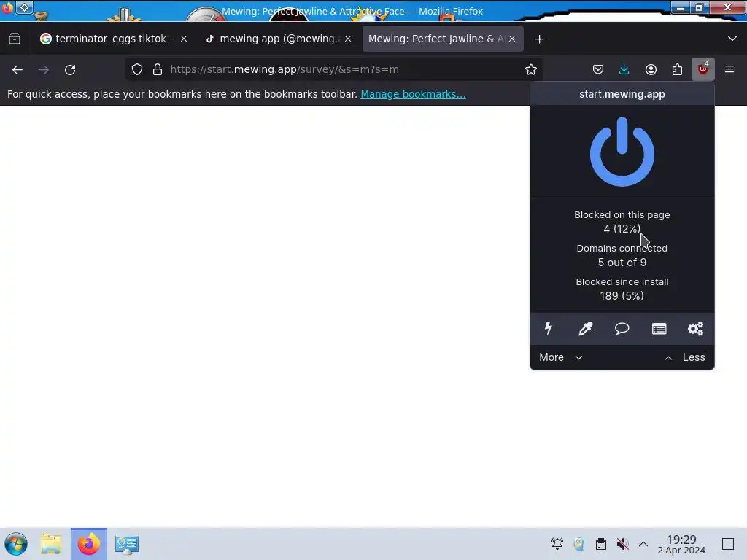
Task: Open file manager from taskbar
Action: [x=52, y=544]
